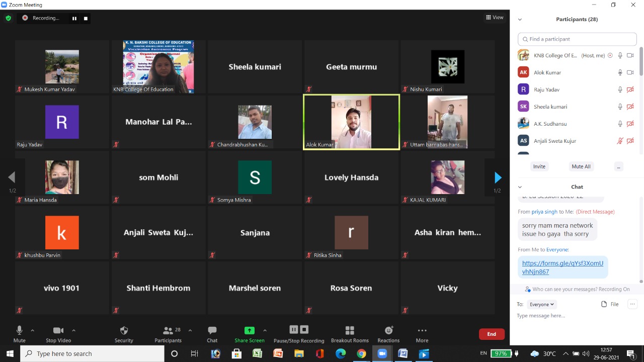644x362 pixels.
Task: Go to the previous gallery page arrow
Action: point(12,177)
